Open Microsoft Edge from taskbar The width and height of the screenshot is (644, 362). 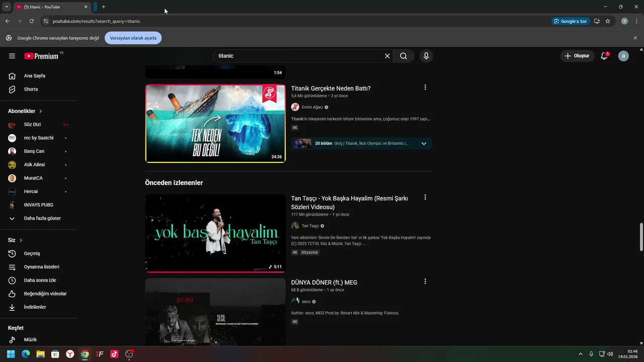[26, 354]
